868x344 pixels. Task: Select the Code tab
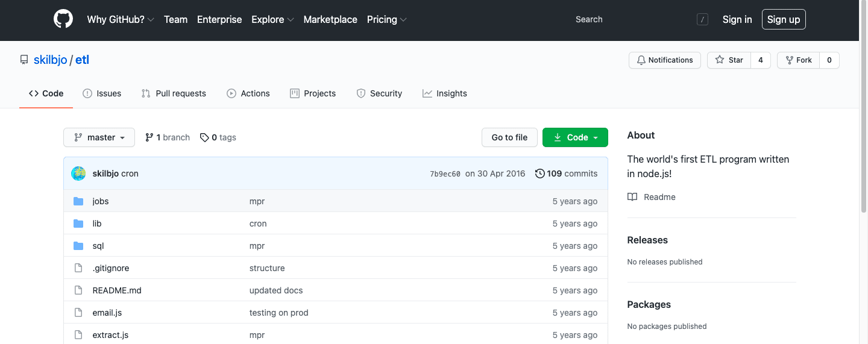click(46, 93)
